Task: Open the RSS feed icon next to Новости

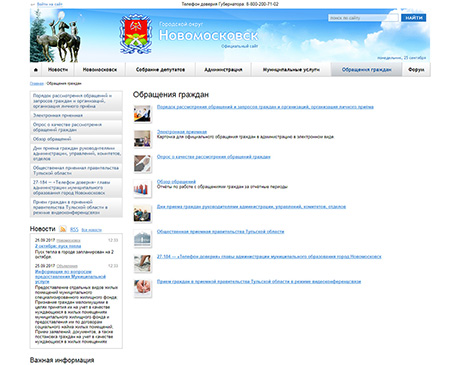Action: click(63, 229)
